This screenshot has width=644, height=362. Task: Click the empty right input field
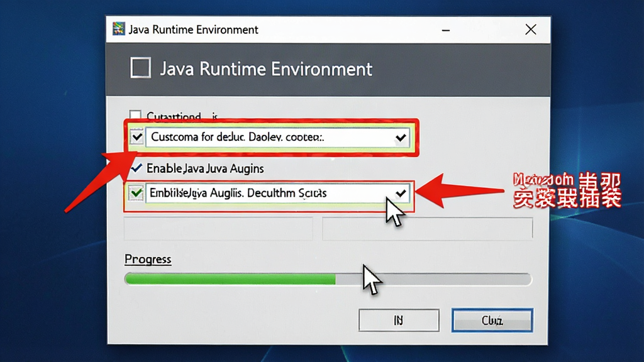click(x=427, y=229)
